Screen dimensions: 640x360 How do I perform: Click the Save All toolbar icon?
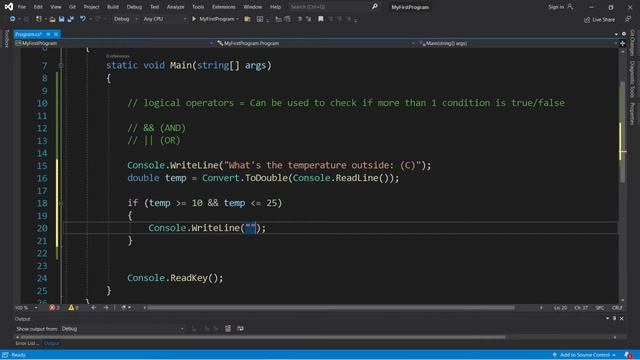pyautogui.click(x=71, y=19)
